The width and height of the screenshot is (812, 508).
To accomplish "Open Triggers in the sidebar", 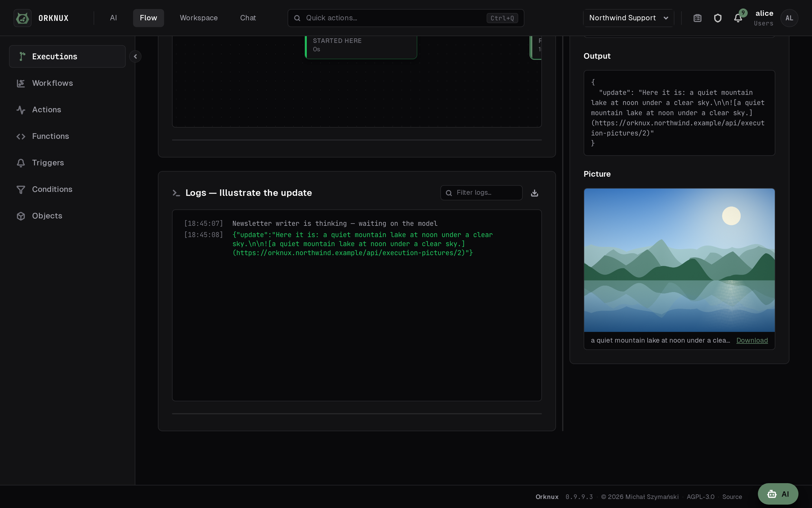I will pos(67,163).
